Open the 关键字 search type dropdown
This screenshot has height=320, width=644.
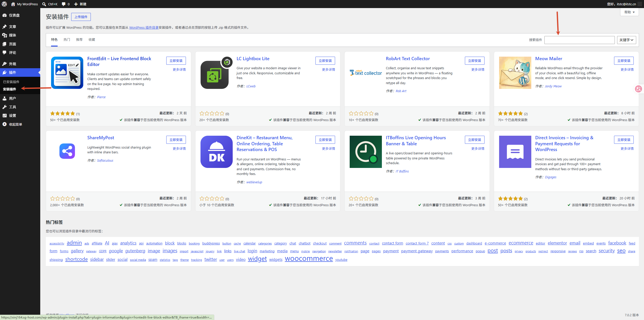626,40
